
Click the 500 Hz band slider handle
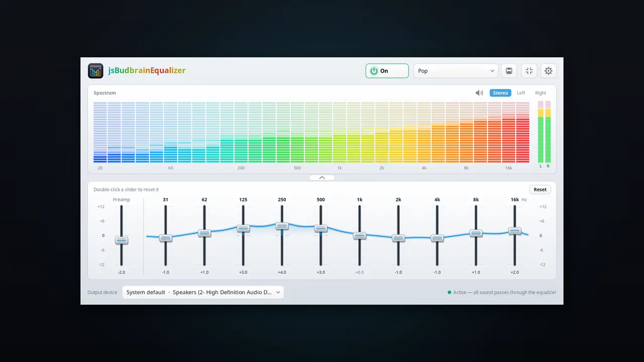click(x=321, y=228)
